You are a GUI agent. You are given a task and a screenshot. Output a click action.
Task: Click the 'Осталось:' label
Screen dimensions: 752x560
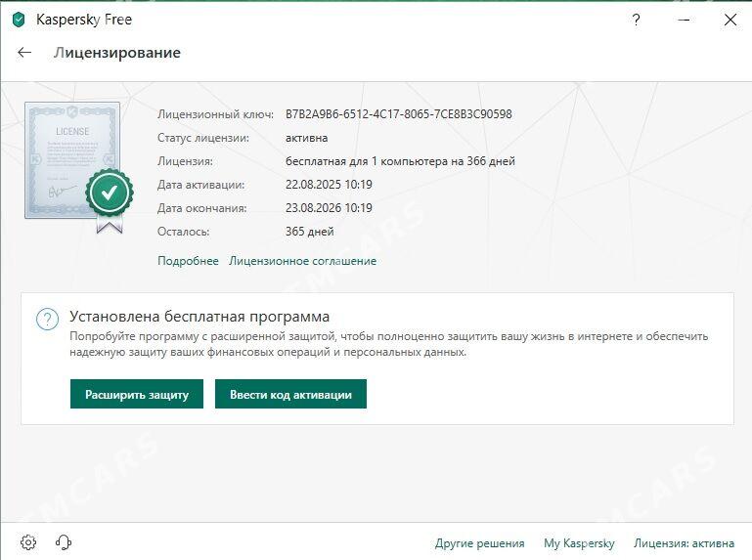click(183, 232)
